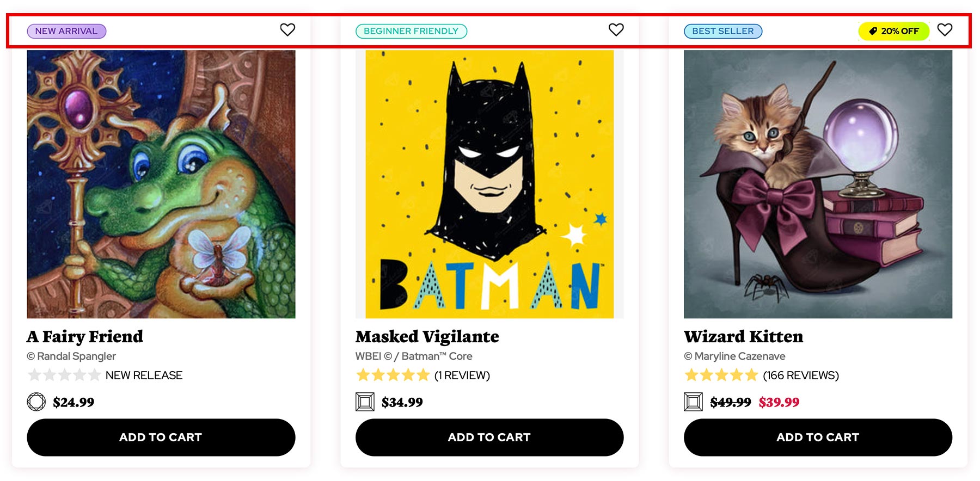980x481 pixels.
Task: Open the Wizard Kitten product image
Action: pos(818,184)
